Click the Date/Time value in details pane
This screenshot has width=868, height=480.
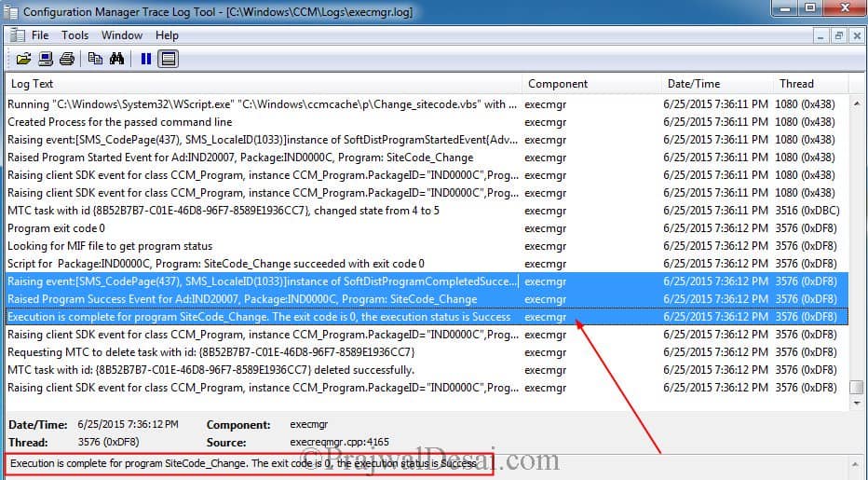coord(128,425)
